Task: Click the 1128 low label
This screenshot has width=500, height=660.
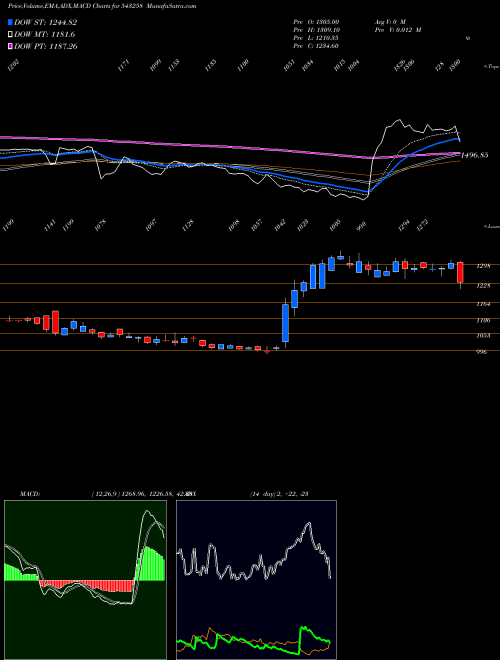Action: (x=188, y=225)
